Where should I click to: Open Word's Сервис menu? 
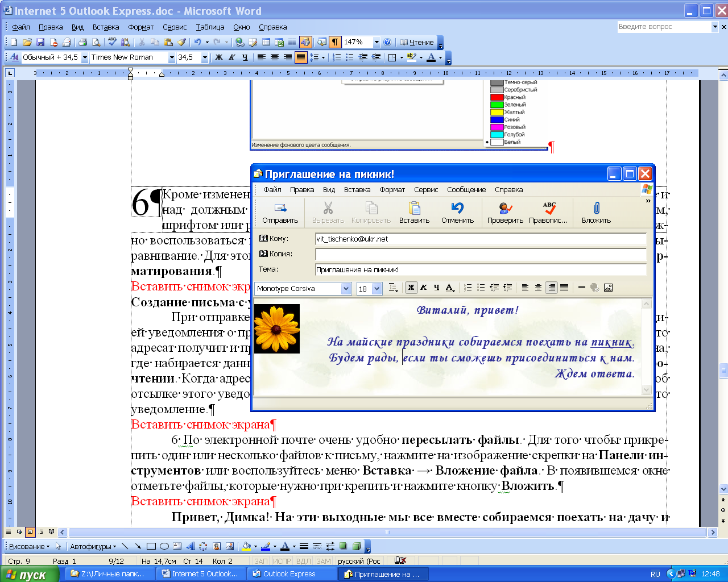point(175,27)
